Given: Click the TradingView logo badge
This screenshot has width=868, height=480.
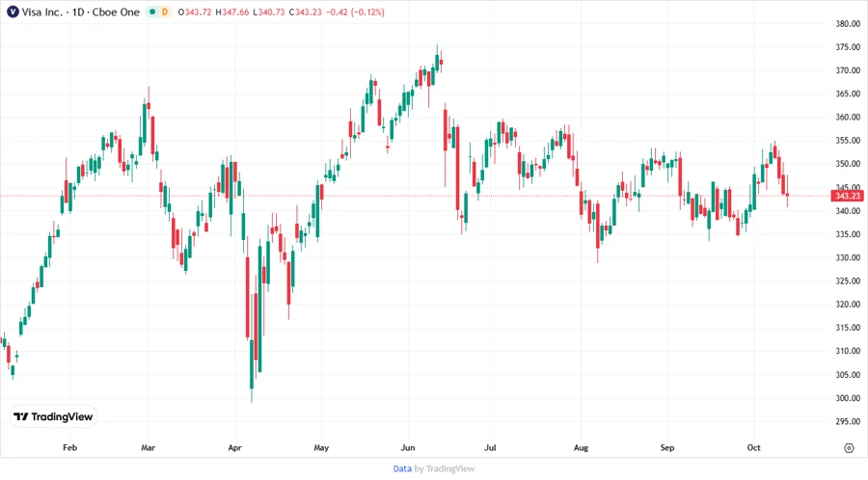Looking at the screenshot, I should [53, 416].
